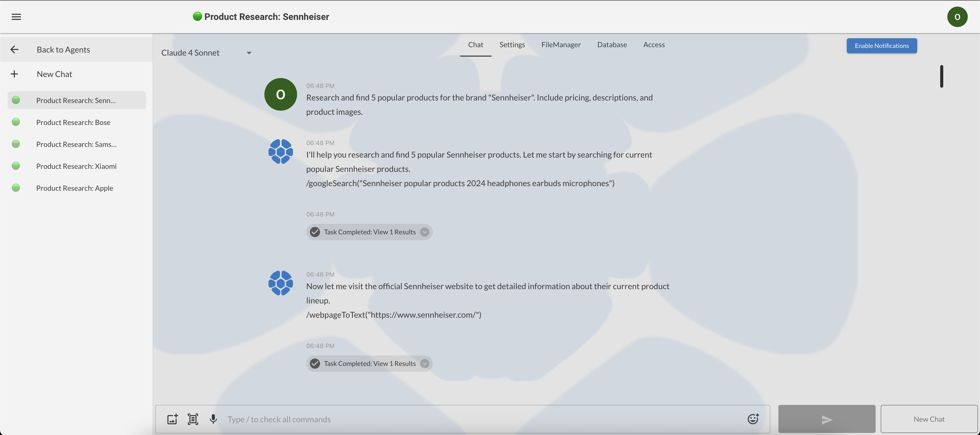
Task: Click the Product Research: Sennheiser title
Action: 266,17
